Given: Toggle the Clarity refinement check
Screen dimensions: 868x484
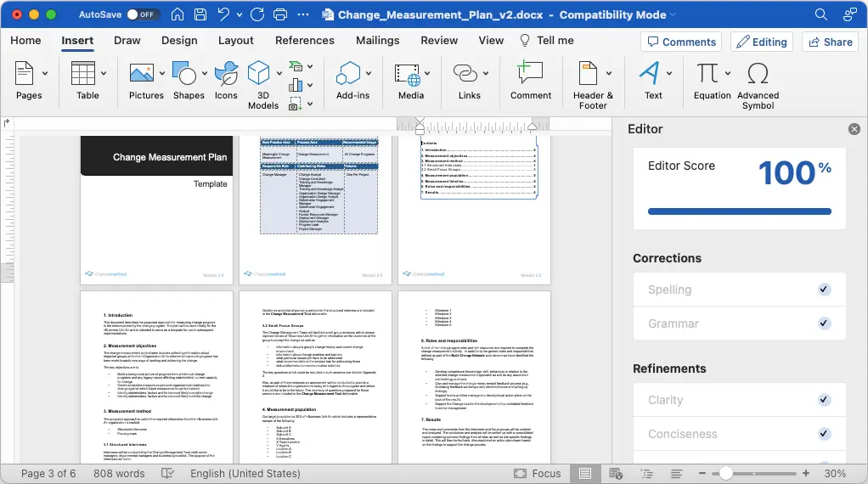Looking at the screenshot, I should pyautogui.click(x=825, y=399).
